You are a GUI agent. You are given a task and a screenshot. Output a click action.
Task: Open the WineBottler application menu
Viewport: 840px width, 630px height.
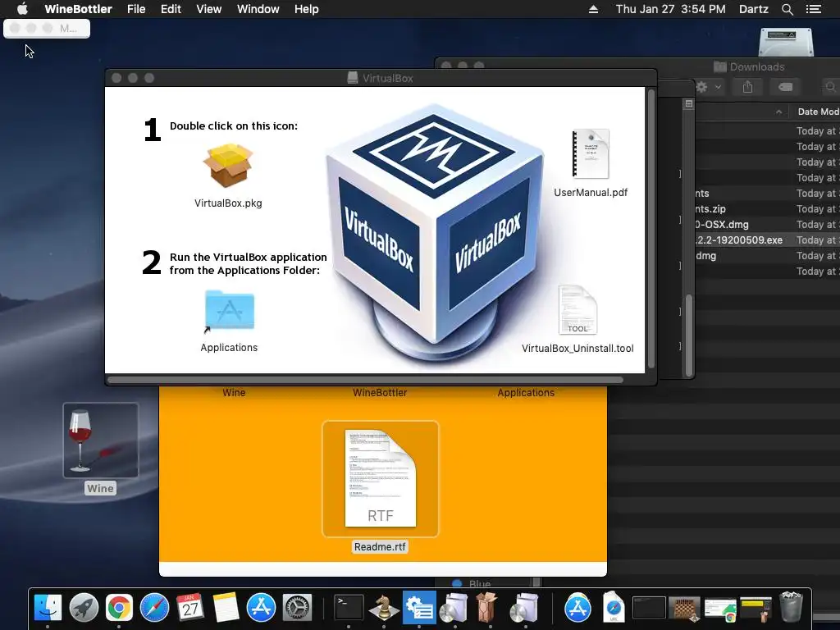(78, 9)
